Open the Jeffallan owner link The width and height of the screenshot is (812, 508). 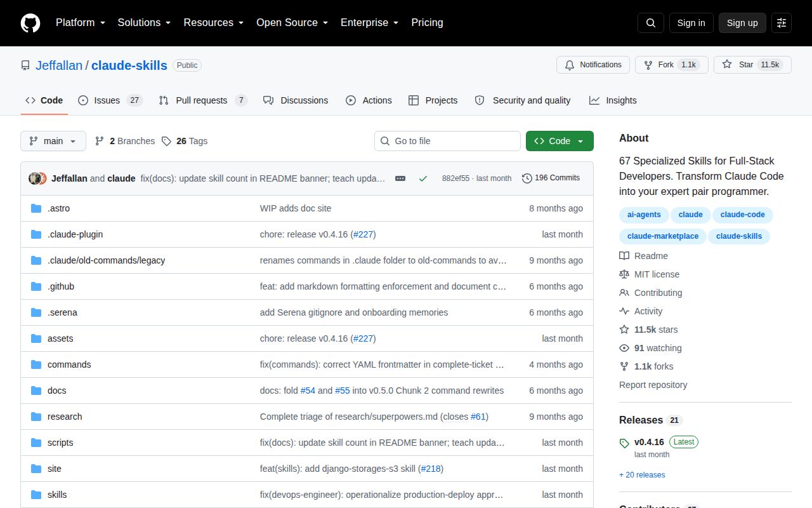coord(59,65)
